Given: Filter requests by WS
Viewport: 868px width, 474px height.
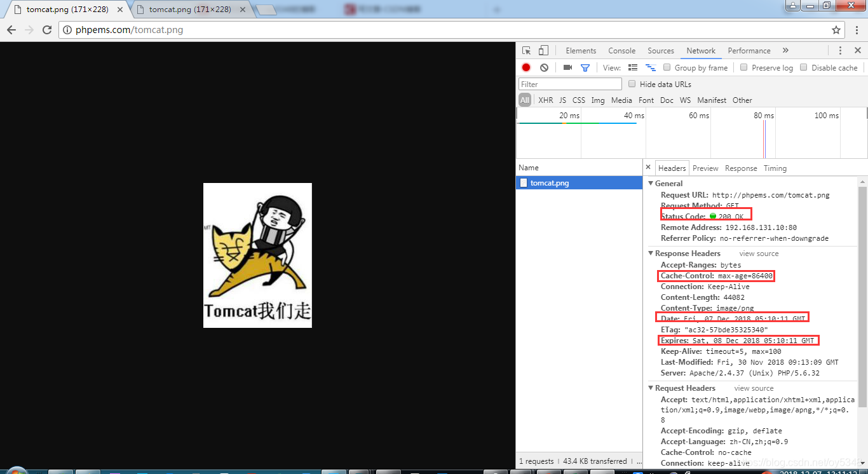Looking at the screenshot, I should (685, 100).
